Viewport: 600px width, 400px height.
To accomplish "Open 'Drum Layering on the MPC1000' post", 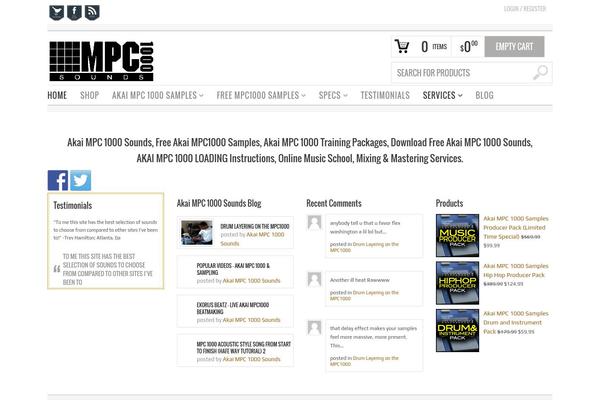I will click(x=254, y=227).
